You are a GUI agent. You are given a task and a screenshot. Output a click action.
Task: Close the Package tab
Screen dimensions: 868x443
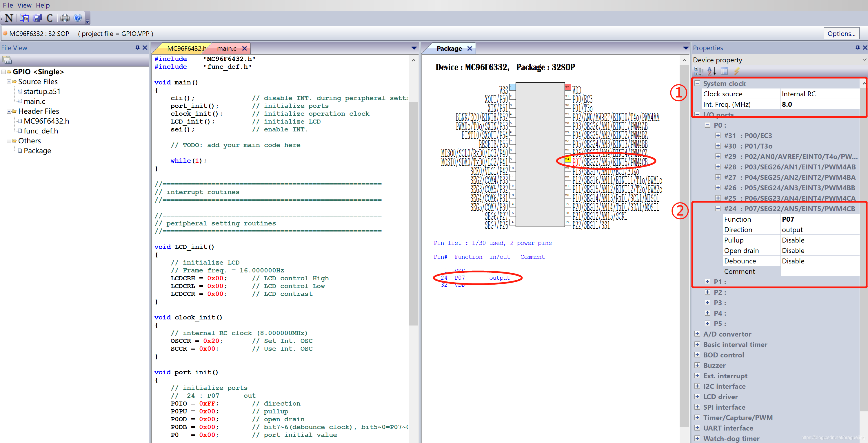470,48
